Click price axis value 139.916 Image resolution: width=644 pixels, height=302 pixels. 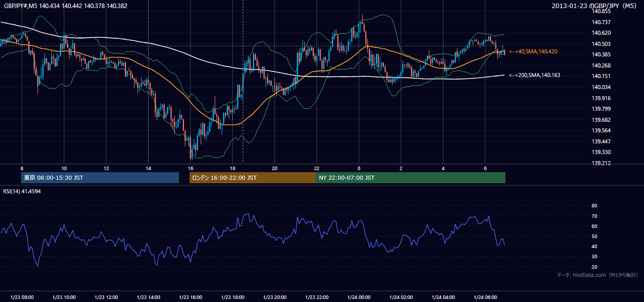tap(601, 98)
